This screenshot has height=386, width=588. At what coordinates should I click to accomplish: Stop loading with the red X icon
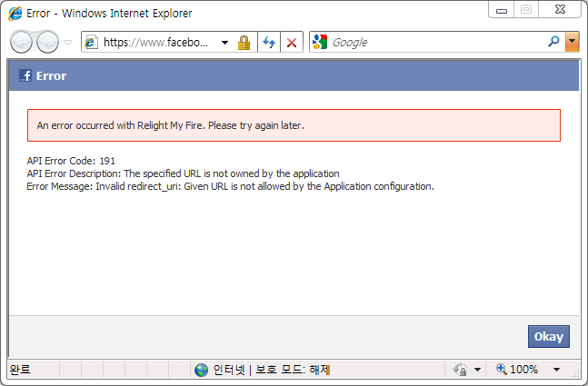292,43
